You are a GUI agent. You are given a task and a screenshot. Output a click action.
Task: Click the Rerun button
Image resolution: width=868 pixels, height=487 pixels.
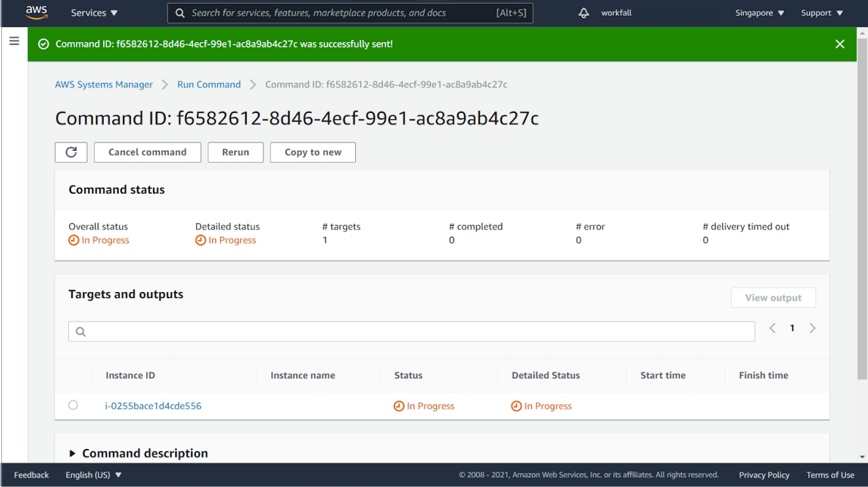(x=236, y=152)
